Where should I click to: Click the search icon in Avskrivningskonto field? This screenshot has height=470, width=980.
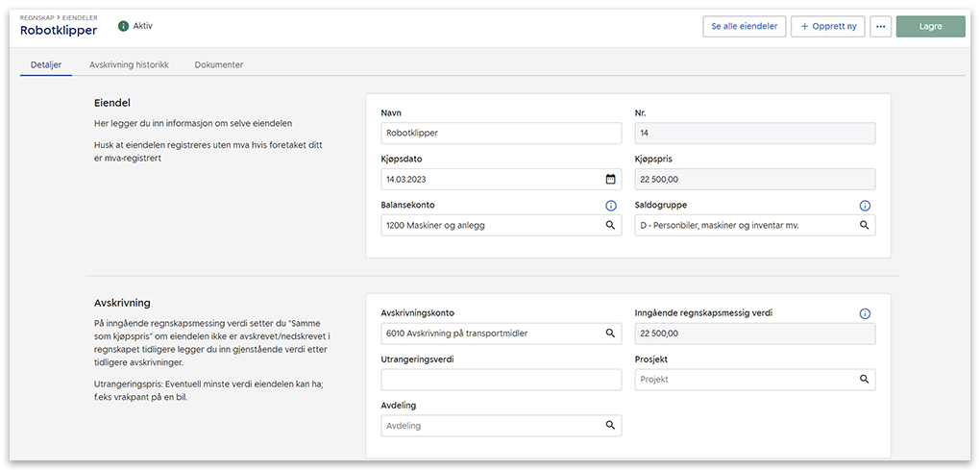pyautogui.click(x=610, y=334)
